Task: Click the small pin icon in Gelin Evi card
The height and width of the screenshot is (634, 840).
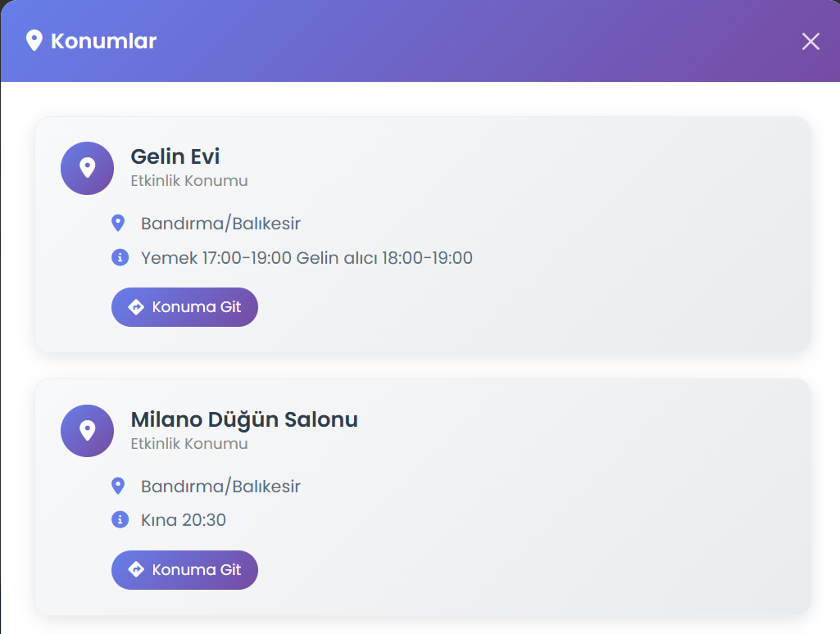Action: coord(118,223)
